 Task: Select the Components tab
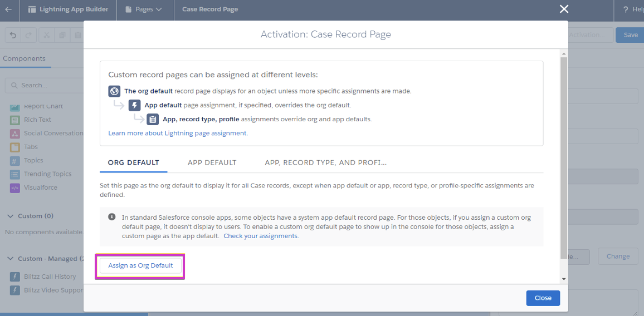(24, 58)
